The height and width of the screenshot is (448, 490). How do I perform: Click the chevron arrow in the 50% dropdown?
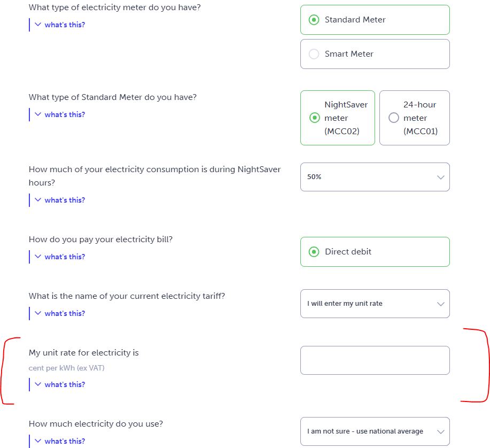(440, 177)
